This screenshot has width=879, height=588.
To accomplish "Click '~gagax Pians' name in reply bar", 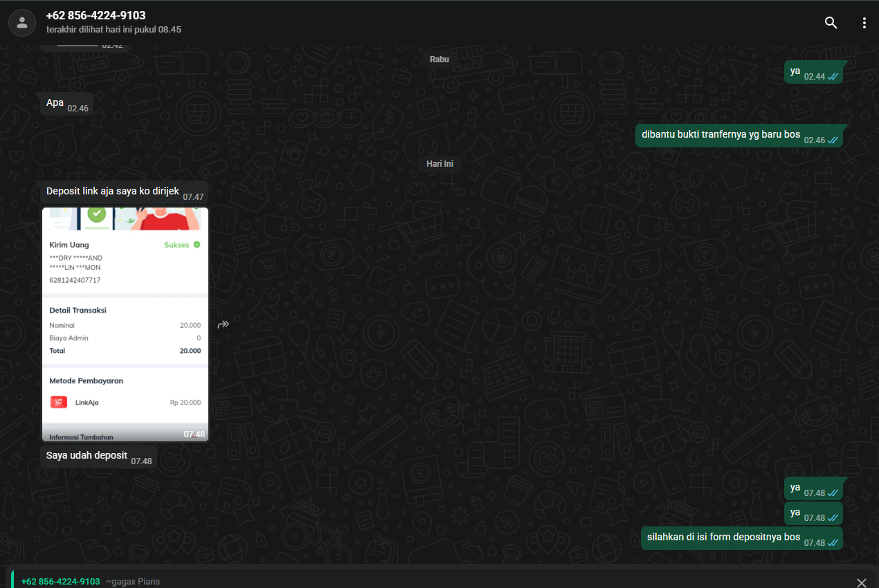I will 133,582.
